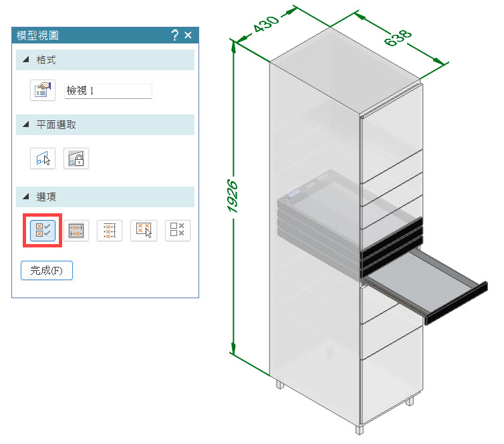The width and height of the screenshot is (504, 444).
Task: Choose the 選項 icon with a cursor over marks
Action: 143,230
